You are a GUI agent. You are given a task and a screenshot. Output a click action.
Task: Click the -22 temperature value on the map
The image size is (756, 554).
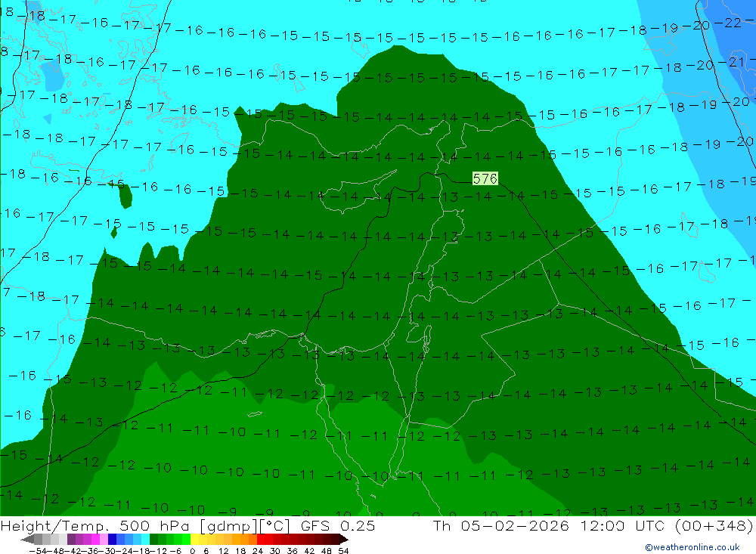coord(728,23)
